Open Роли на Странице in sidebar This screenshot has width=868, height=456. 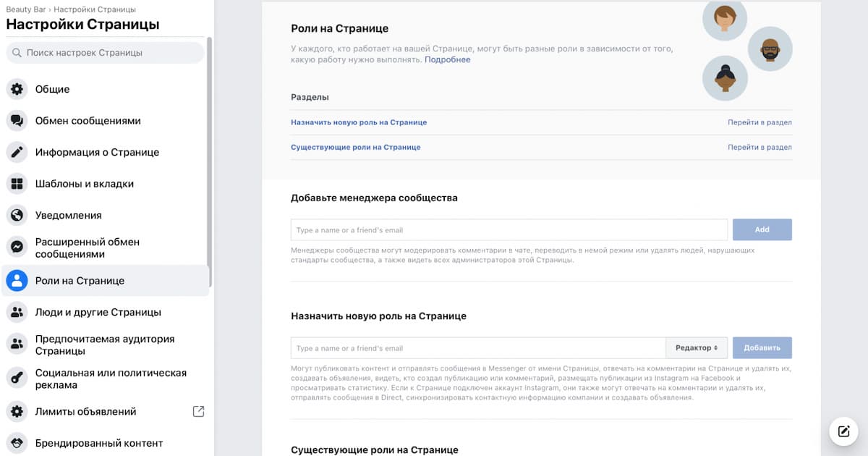(80, 281)
